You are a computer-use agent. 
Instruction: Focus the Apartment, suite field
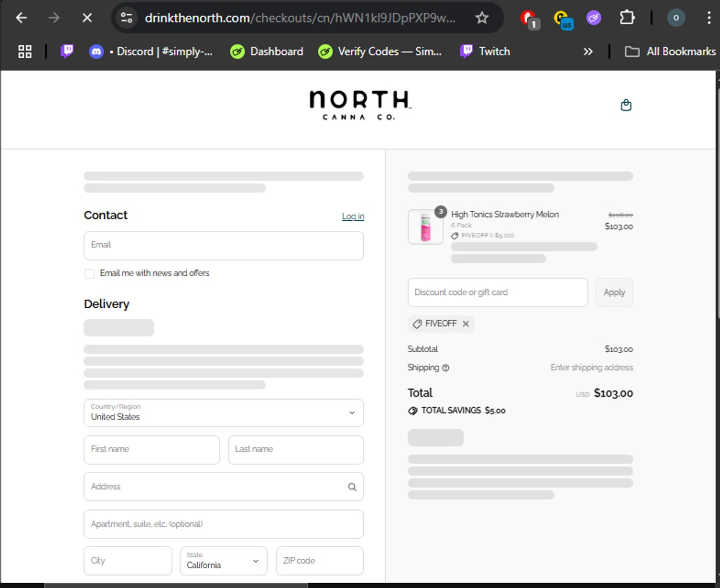[224, 524]
